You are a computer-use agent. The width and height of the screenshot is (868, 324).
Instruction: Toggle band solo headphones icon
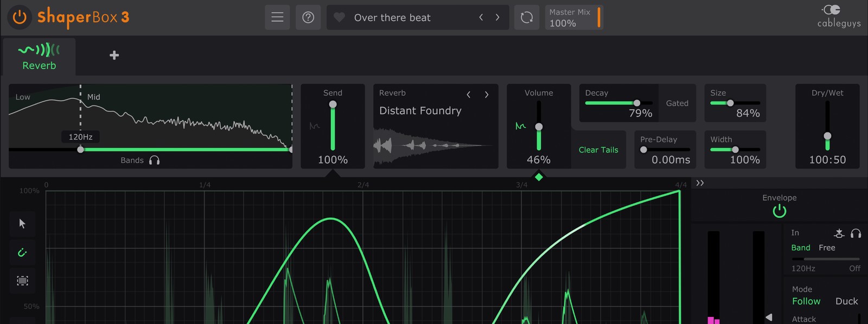154,160
